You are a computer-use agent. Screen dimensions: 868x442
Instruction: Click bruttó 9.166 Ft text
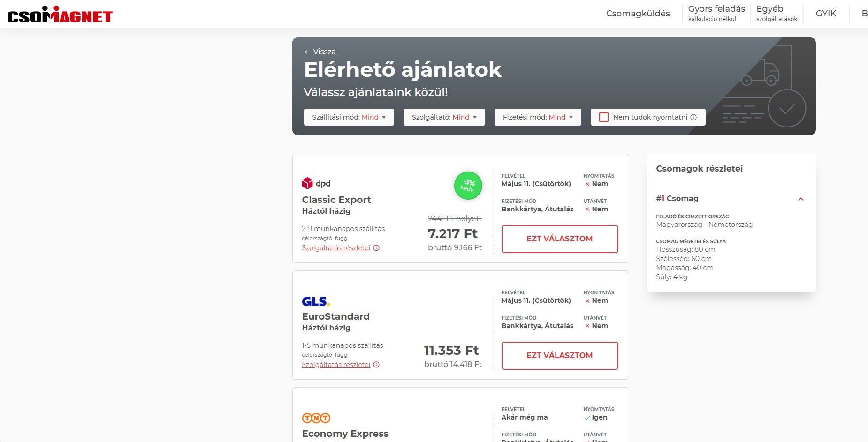(455, 247)
